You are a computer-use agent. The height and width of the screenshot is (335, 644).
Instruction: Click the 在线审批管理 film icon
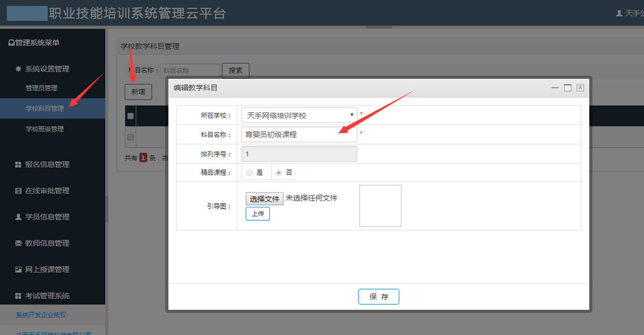tap(18, 191)
